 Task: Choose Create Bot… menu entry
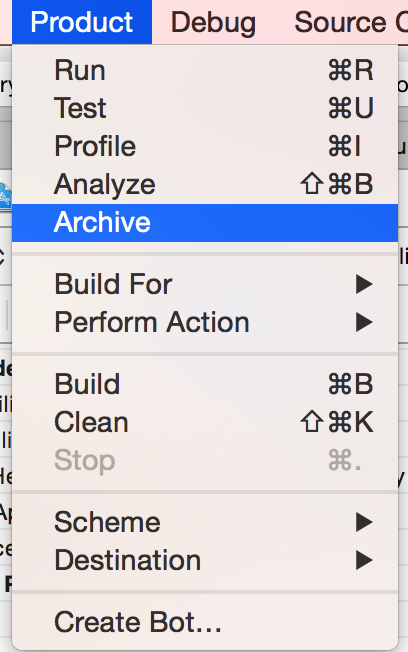pyautogui.click(x=205, y=622)
